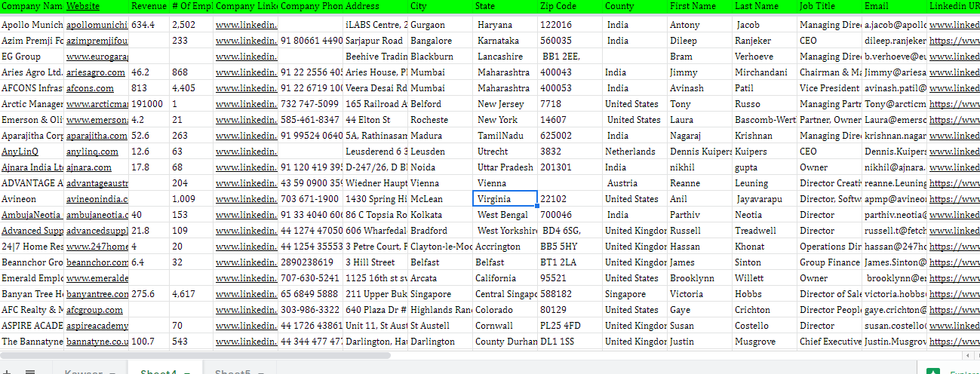Click the Lancashire state cell
The height and width of the screenshot is (374, 980).
(x=505, y=57)
